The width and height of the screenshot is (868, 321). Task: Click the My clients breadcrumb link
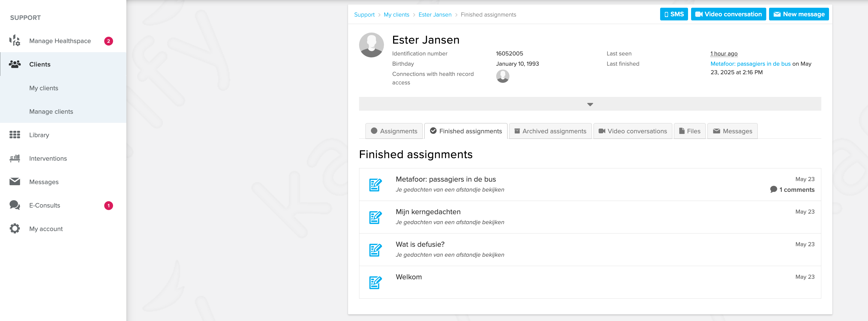[396, 14]
